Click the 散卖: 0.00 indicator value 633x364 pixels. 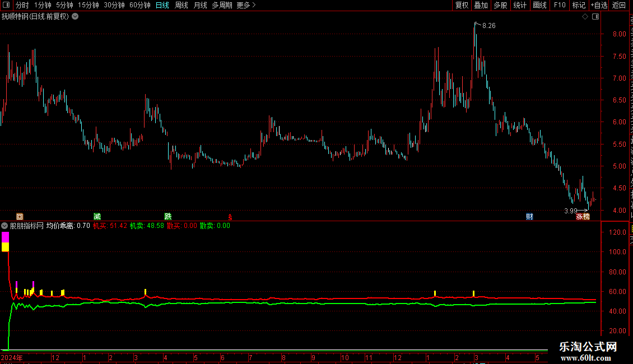(215, 226)
